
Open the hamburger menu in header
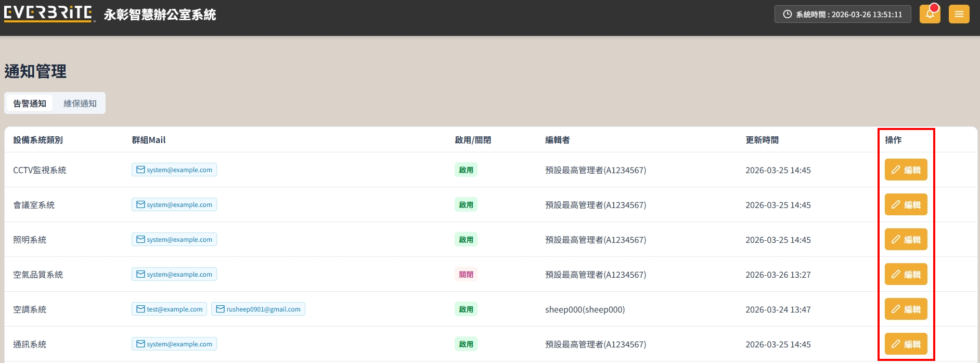click(x=959, y=14)
